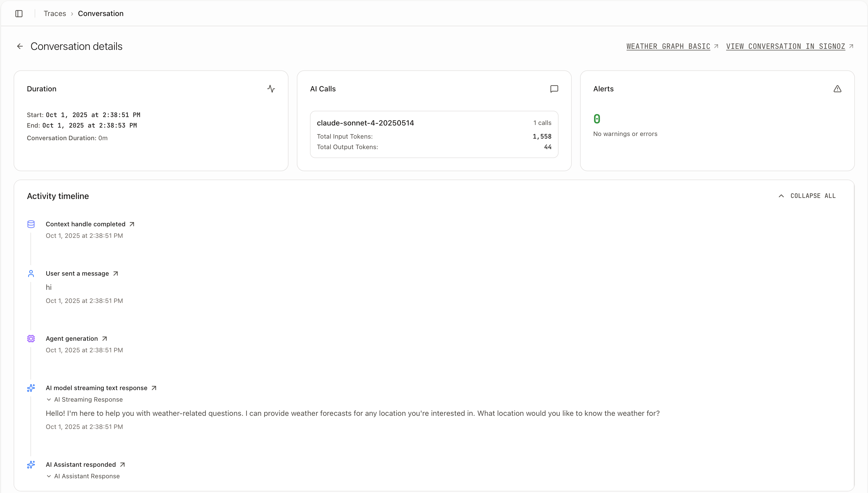This screenshot has width=868, height=493.
Task: Toggle the sidebar panel icon
Action: pyautogui.click(x=19, y=14)
